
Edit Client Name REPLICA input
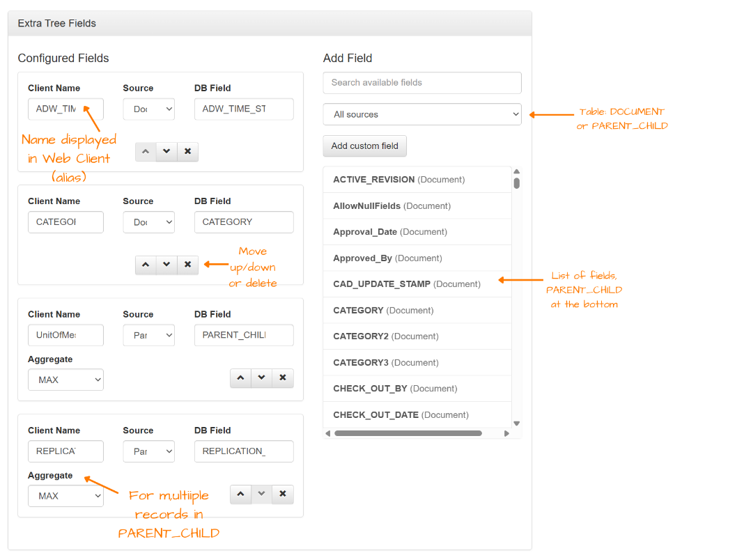[66, 451]
